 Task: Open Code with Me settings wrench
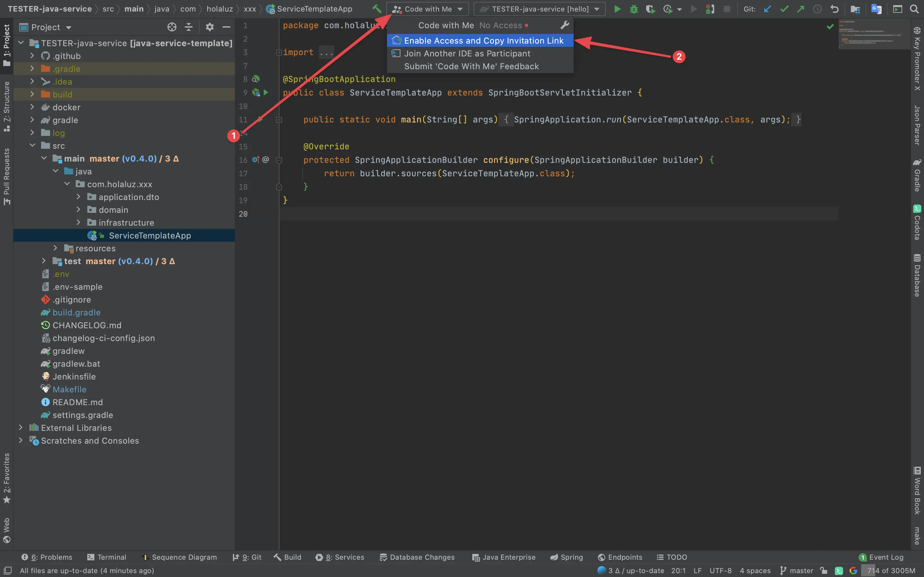pyautogui.click(x=565, y=25)
